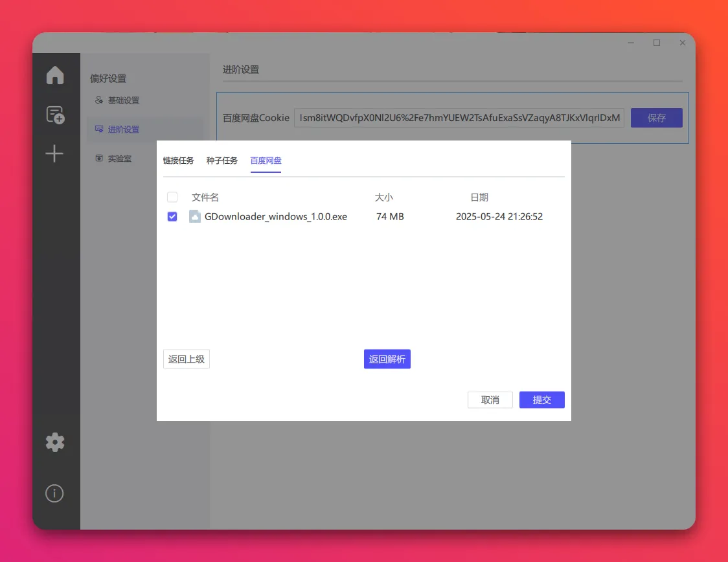The width and height of the screenshot is (728, 562).
Task: Click the 基础设置 icon in preferences
Action: coord(99,100)
